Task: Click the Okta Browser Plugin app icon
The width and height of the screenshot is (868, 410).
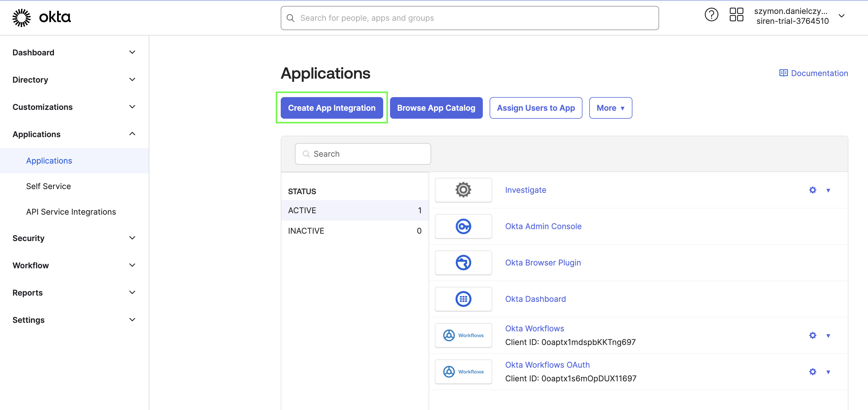Action: tap(463, 262)
